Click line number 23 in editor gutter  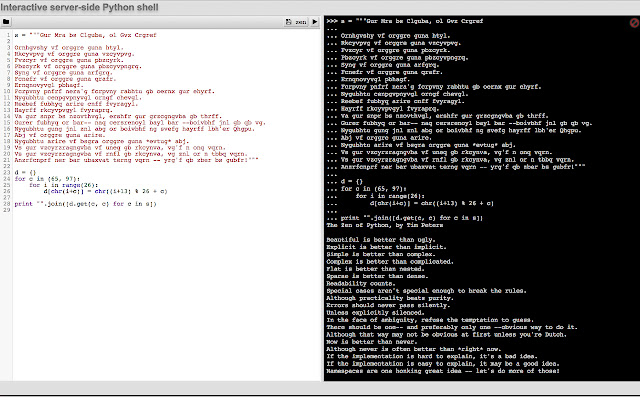coord(7,173)
